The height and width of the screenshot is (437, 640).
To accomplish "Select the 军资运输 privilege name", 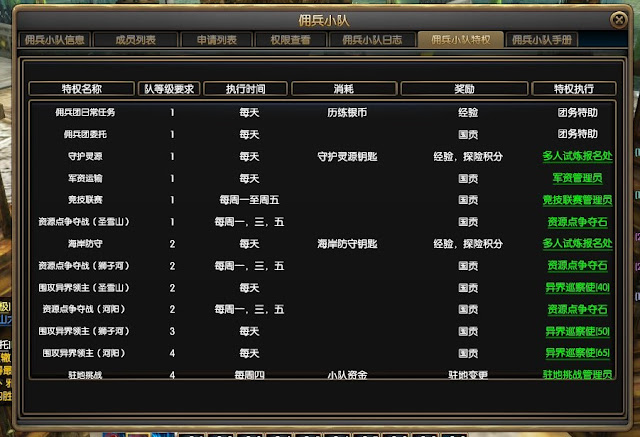I will [x=85, y=178].
